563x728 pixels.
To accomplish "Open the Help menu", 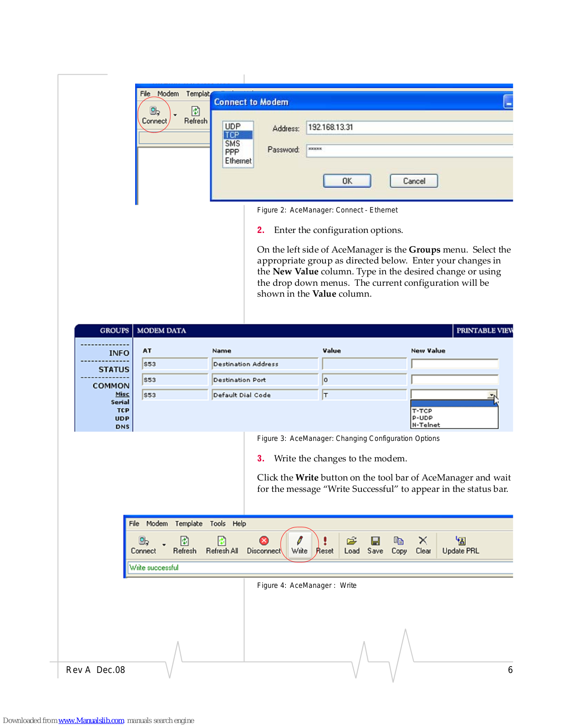I will [x=239, y=524].
